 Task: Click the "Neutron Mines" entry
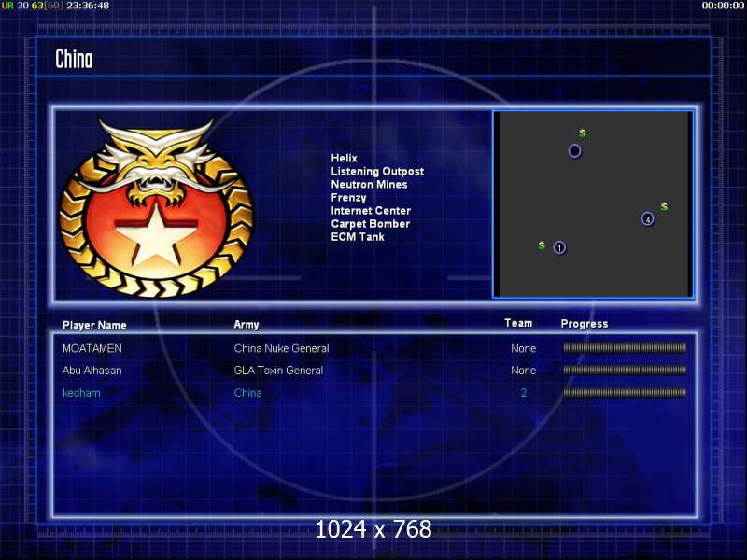(369, 184)
